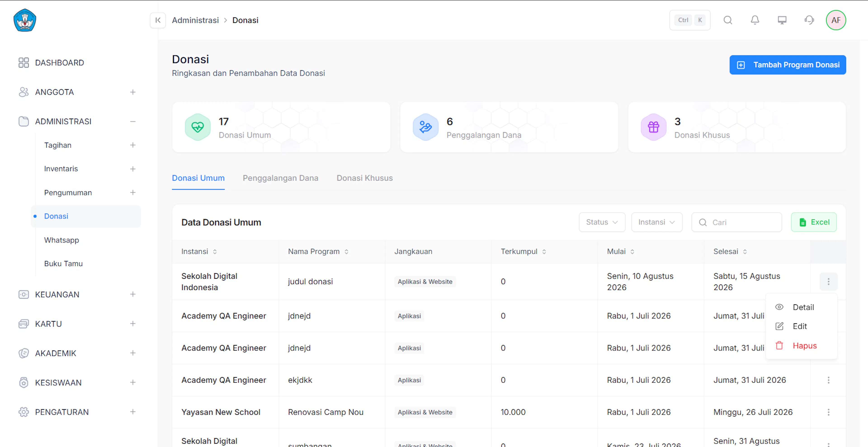Screen dimensions: 868x447
Task: Click the Dashboard menu label
Action: [x=59, y=63]
